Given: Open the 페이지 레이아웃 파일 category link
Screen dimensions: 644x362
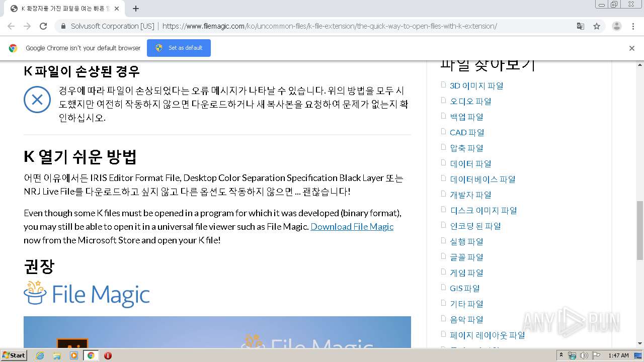Looking at the screenshot, I should (x=488, y=335).
